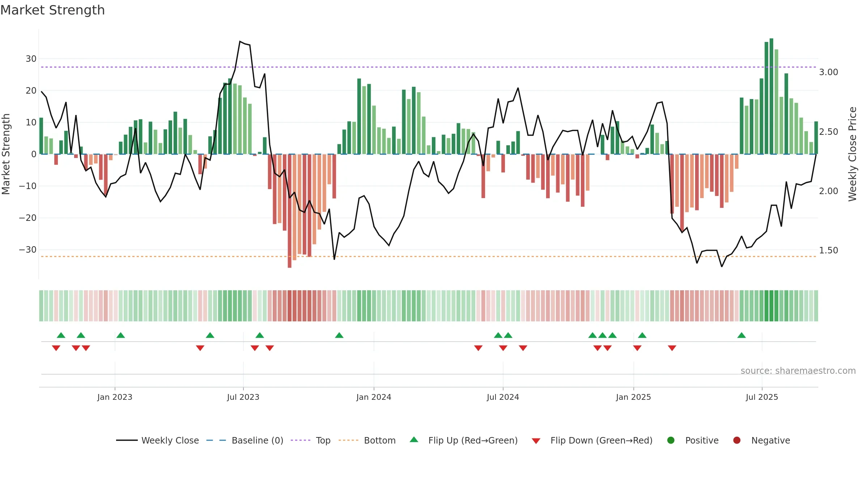
Task: Click last flip-down triangle after Jan 2025
Action: (x=672, y=348)
